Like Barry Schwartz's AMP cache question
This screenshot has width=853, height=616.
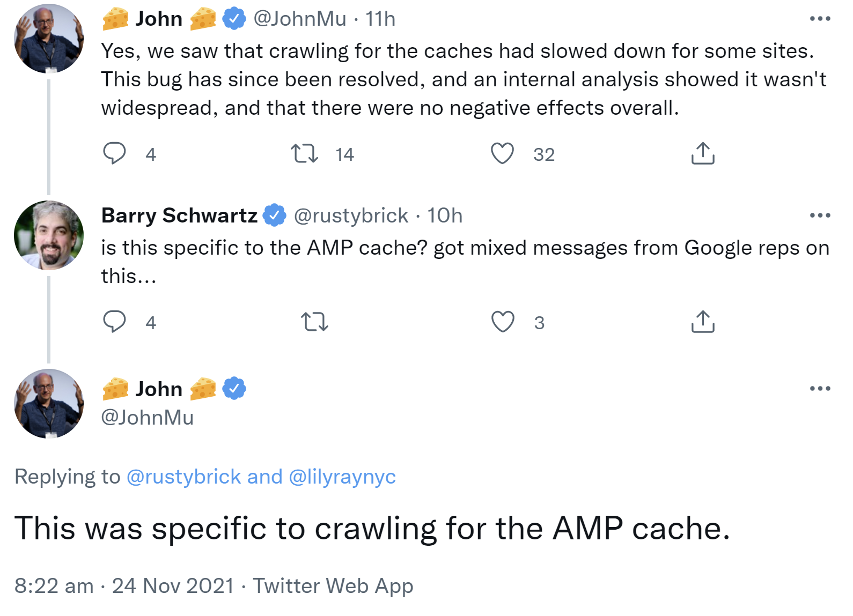[x=503, y=322]
